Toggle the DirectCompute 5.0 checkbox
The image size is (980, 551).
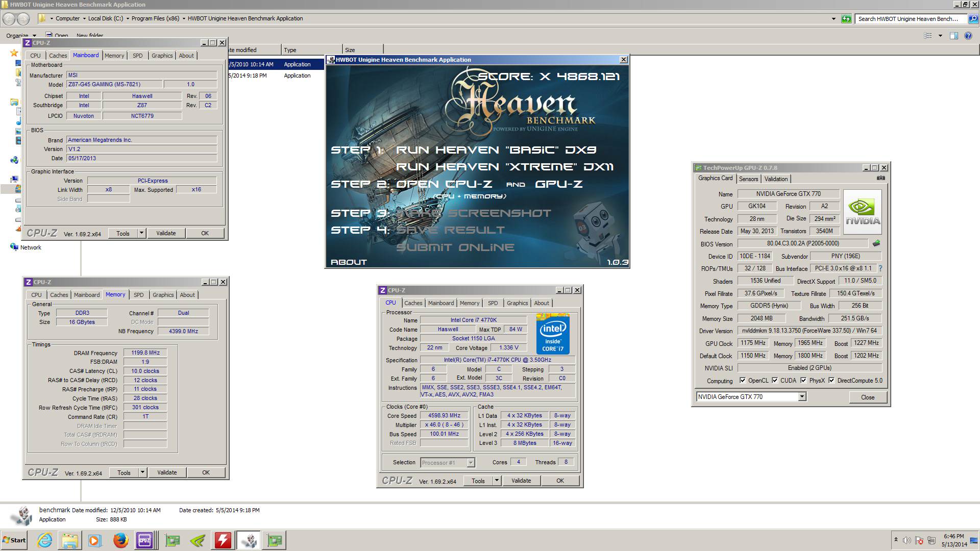tap(831, 380)
